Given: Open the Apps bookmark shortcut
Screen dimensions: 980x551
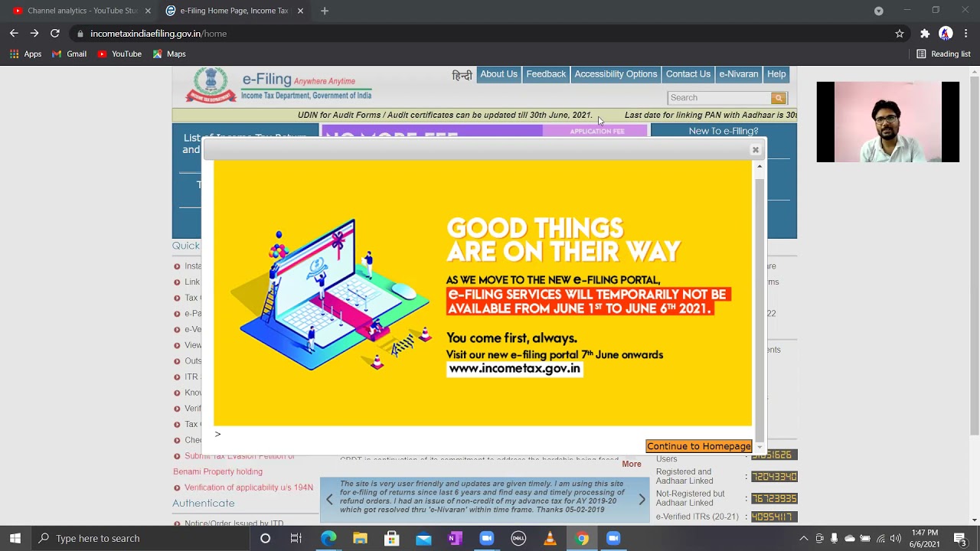Looking at the screenshot, I should (25, 54).
